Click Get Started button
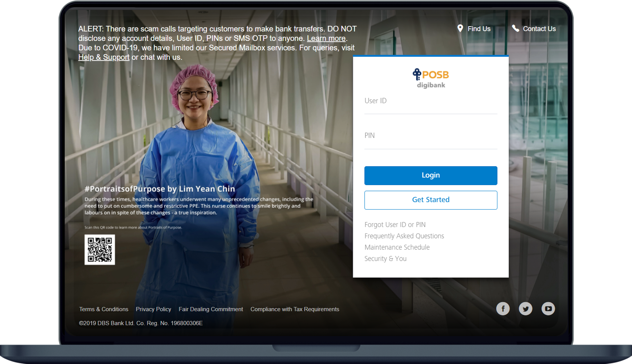This screenshot has width=632, height=364. click(431, 200)
